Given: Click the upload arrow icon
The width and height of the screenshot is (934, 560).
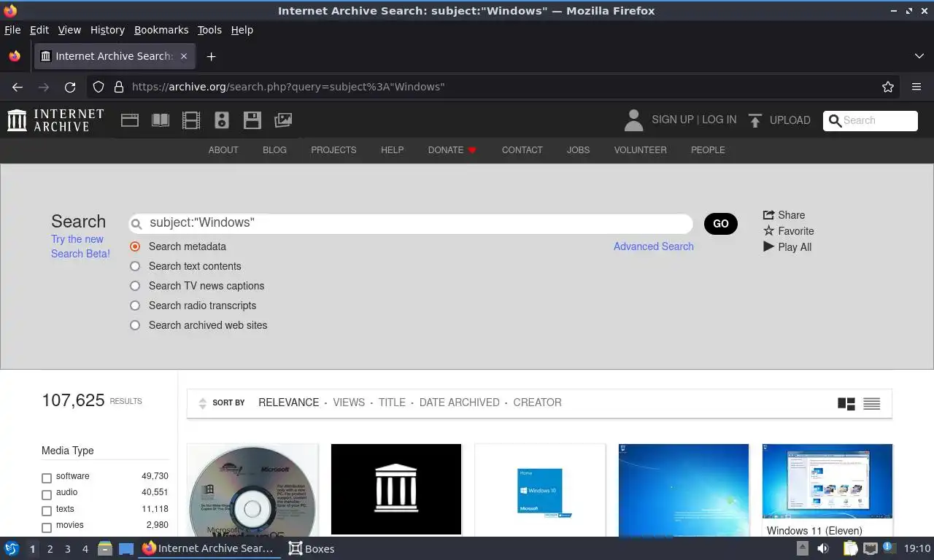Looking at the screenshot, I should 755,120.
